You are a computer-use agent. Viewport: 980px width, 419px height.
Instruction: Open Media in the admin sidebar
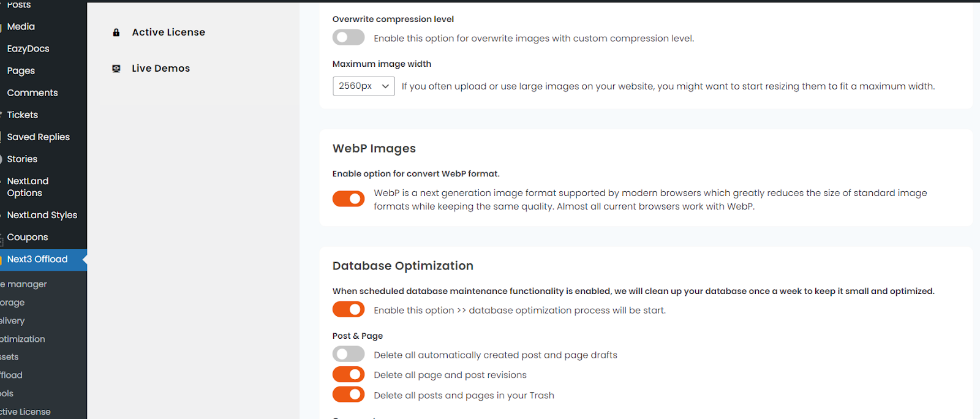click(x=21, y=26)
